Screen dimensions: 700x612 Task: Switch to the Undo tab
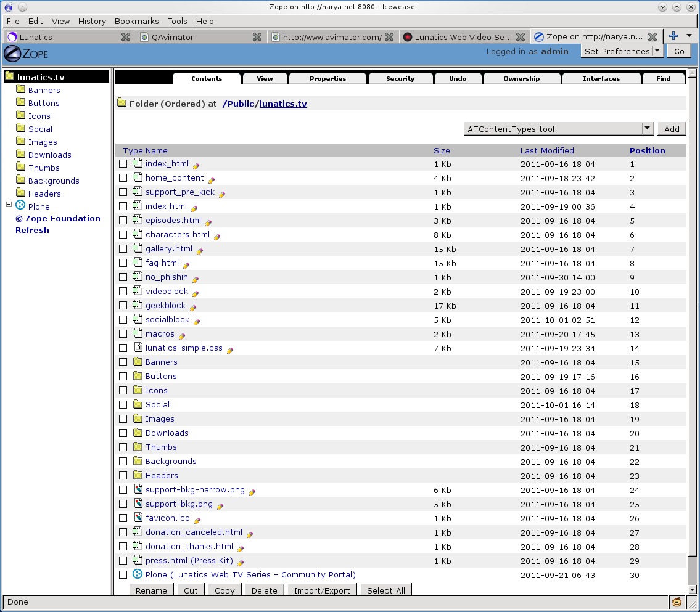(x=458, y=78)
